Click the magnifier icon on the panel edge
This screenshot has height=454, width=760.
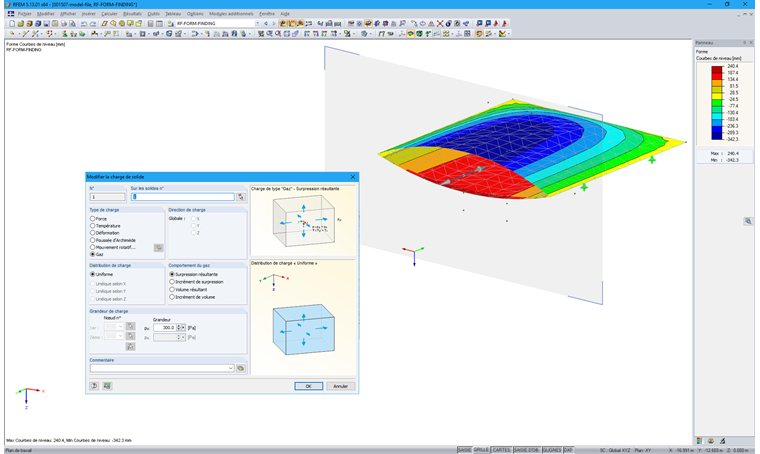pos(748,221)
